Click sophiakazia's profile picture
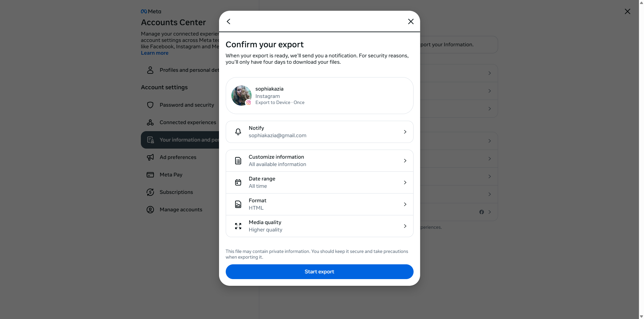The width and height of the screenshot is (644, 319). pyautogui.click(x=241, y=96)
